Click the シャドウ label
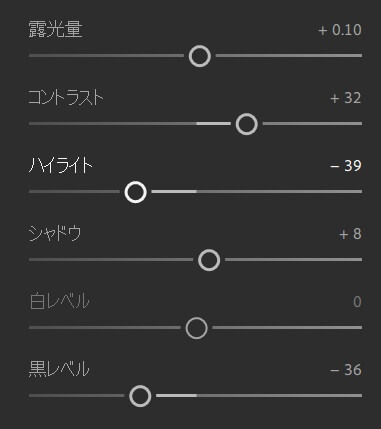The image size is (381, 429). (x=55, y=233)
